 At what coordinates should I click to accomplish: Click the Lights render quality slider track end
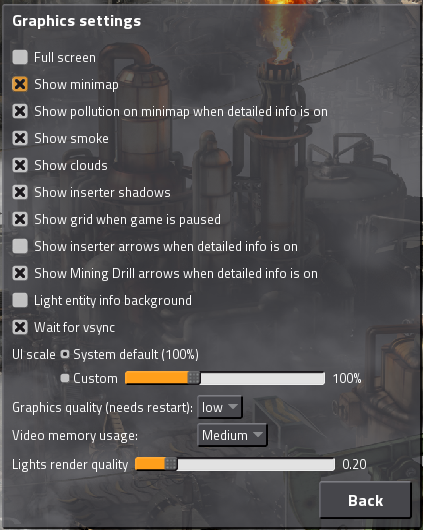[331, 464]
